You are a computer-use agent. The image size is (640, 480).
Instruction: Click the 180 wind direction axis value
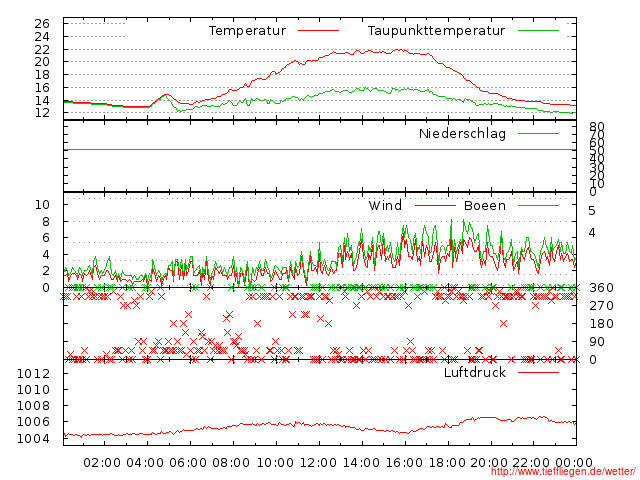tap(601, 324)
